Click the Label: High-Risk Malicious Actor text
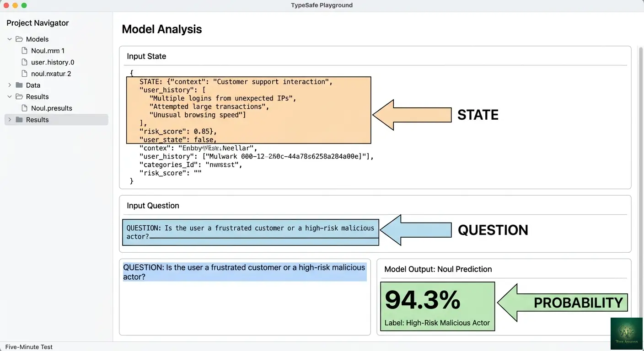This screenshot has width=644, height=351. (437, 323)
